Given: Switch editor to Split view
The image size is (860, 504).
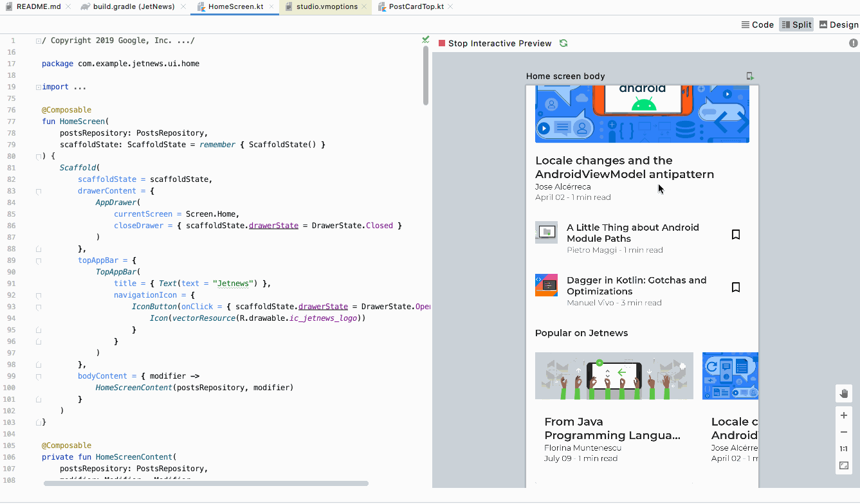Looking at the screenshot, I should 796,24.
